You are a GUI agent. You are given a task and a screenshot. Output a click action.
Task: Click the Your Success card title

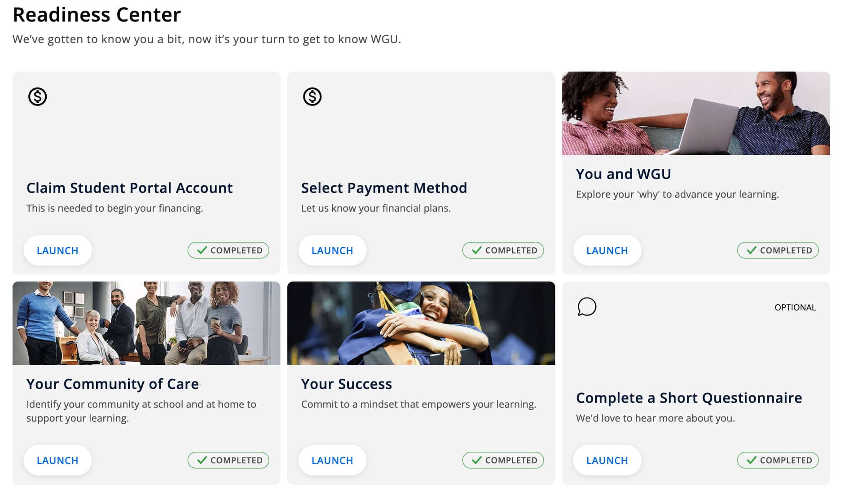pos(347,384)
